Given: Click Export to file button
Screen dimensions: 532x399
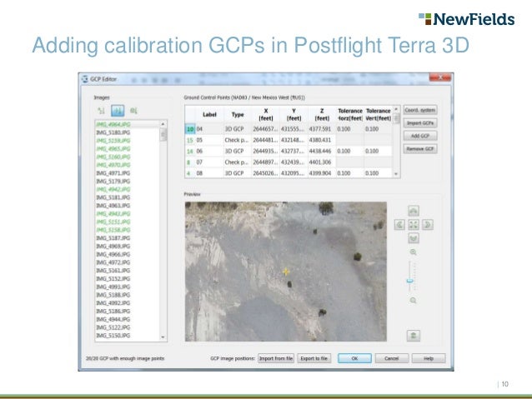Looking at the screenshot, I should 314,358.
